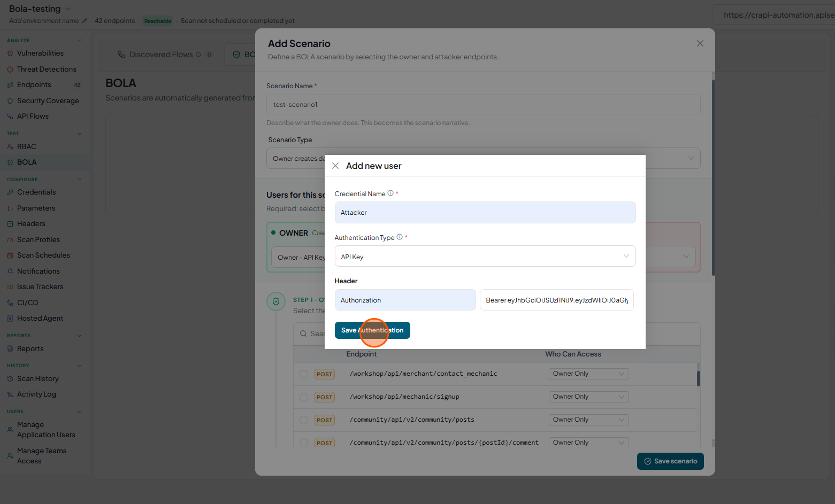Click the Manage Application Users icon

(x=10, y=430)
